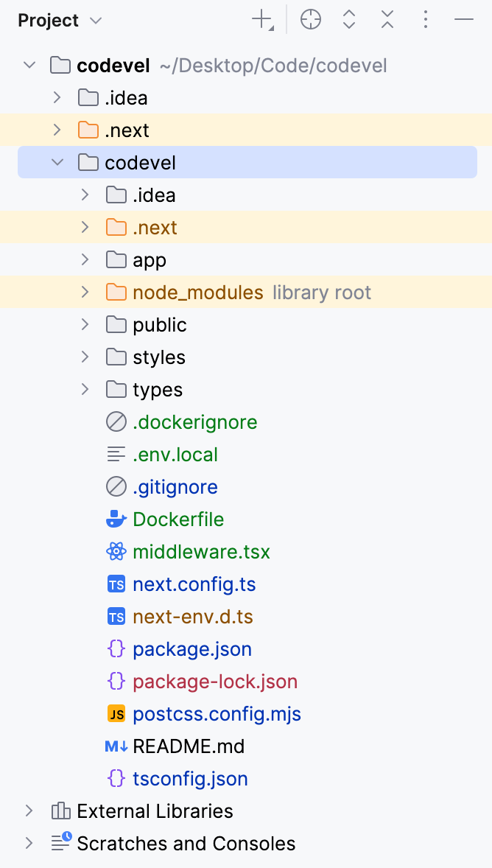Image resolution: width=492 pixels, height=868 pixels.
Task: Expand the Scratches and Consoles node
Action: point(29,844)
